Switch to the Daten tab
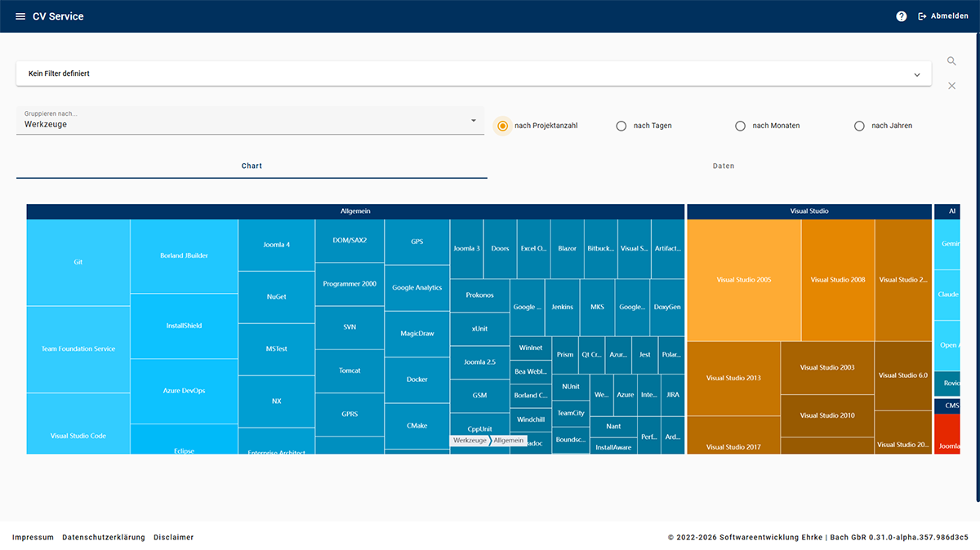 [724, 166]
